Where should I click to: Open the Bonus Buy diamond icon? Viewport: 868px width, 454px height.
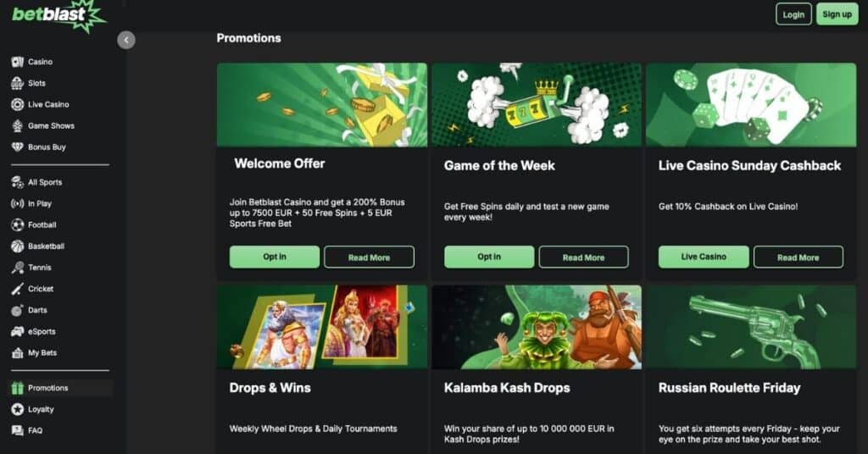(x=18, y=147)
